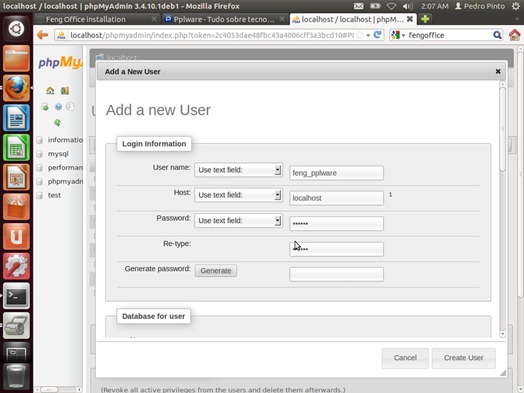This screenshot has width=524, height=393.
Task: Click Firefox icon in Unity launcher
Action: pos(16,88)
